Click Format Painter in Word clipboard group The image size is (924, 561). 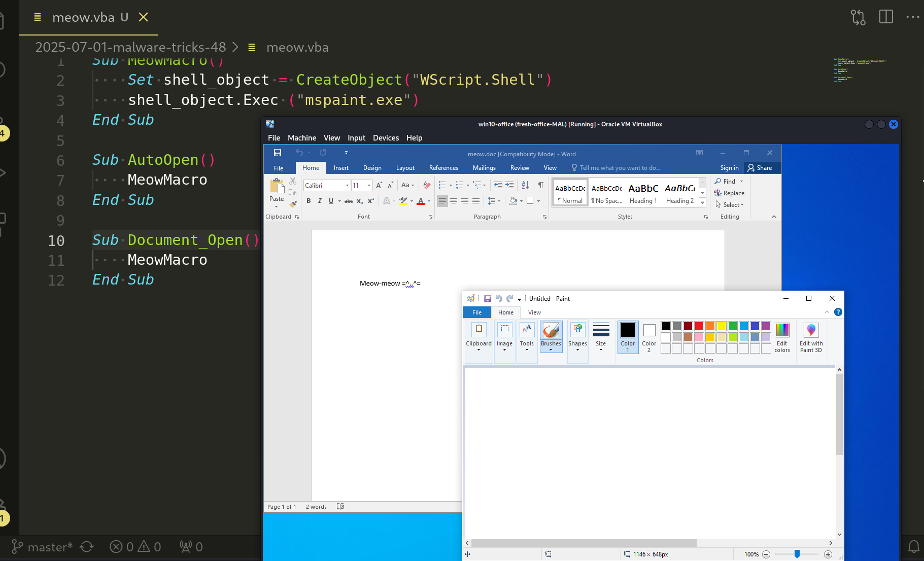[x=293, y=204]
